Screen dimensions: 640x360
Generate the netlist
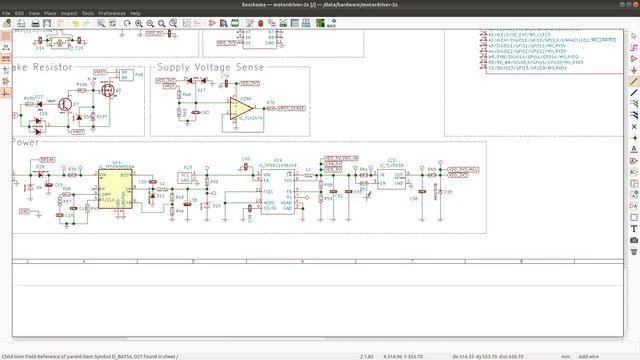(x=283, y=23)
